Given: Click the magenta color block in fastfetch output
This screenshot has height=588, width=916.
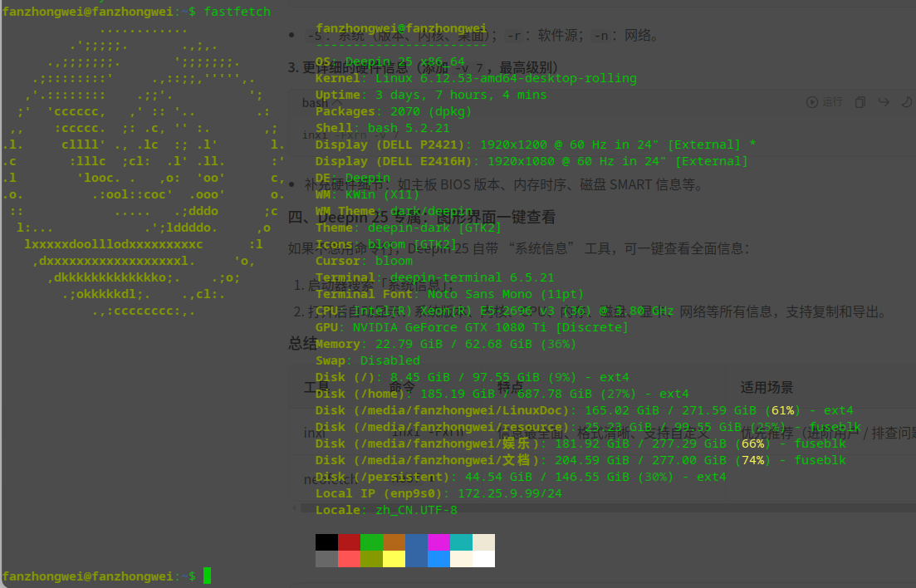Looking at the screenshot, I should coord(438,541).
